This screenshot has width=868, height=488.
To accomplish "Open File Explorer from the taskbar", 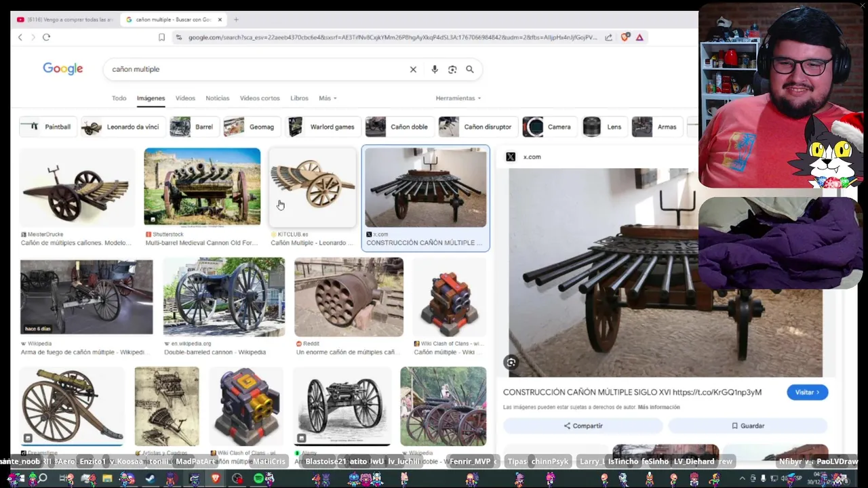I will [107, 479].
